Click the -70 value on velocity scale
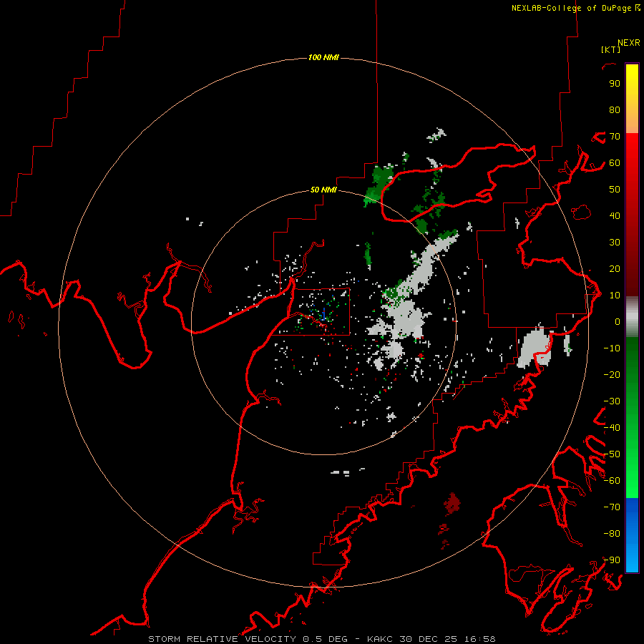The image size is (644, 644). [x=612, y=507]
